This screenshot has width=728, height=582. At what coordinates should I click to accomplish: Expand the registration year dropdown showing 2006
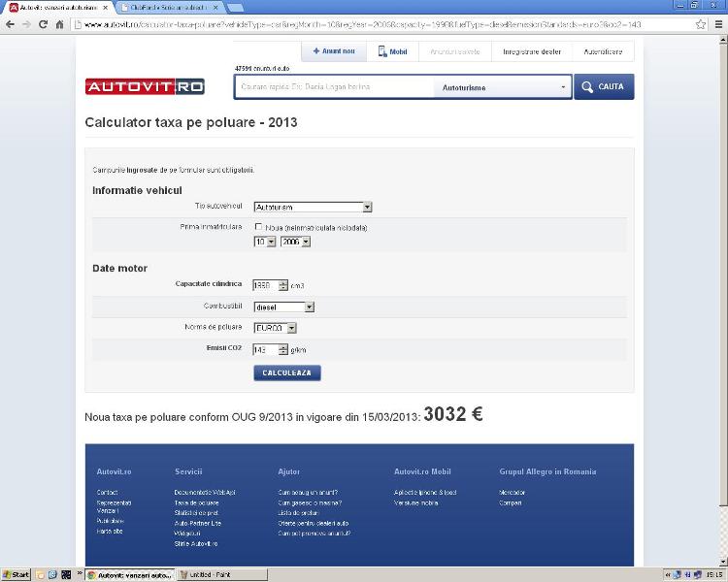point(295,242)
